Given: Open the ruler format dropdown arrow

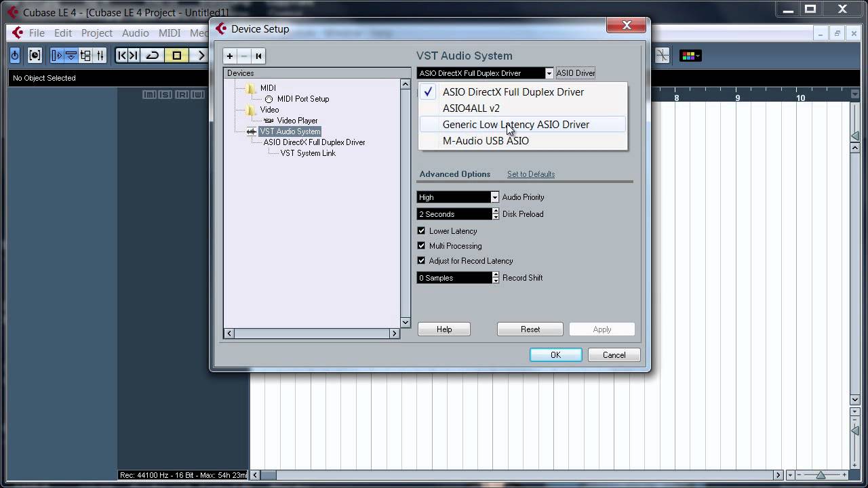Looking at the screenshot, I should coord(855,96).
